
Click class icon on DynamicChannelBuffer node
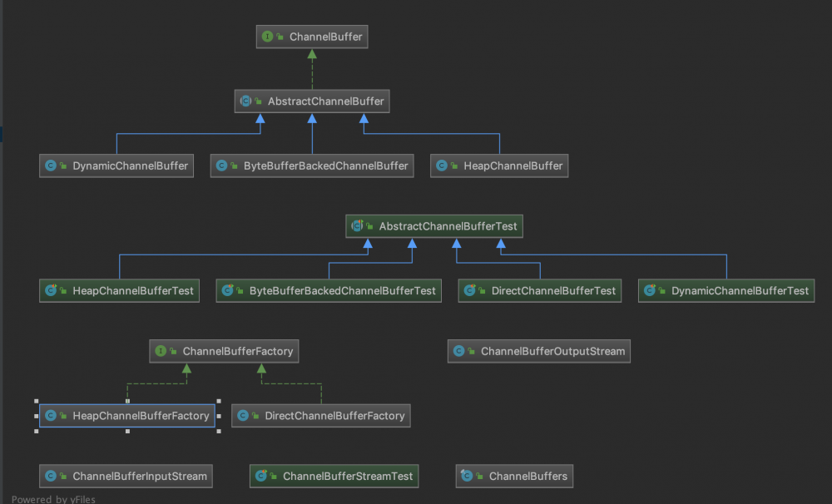point(51,166)
